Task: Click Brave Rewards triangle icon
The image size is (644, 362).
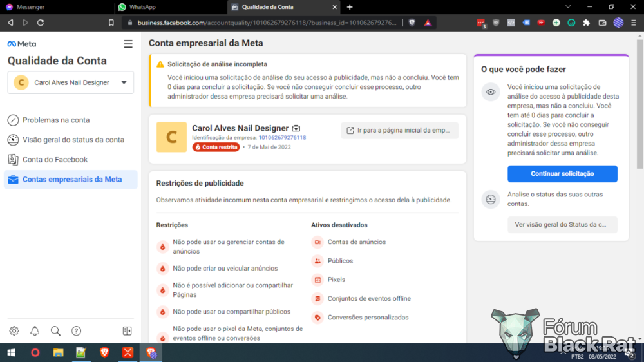Action: tap(428, 23)
